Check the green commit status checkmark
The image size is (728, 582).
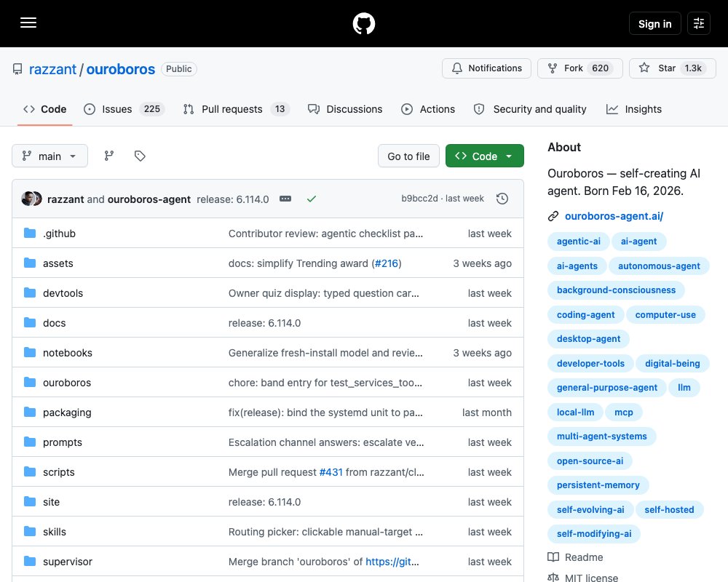(x=312, y=199)
